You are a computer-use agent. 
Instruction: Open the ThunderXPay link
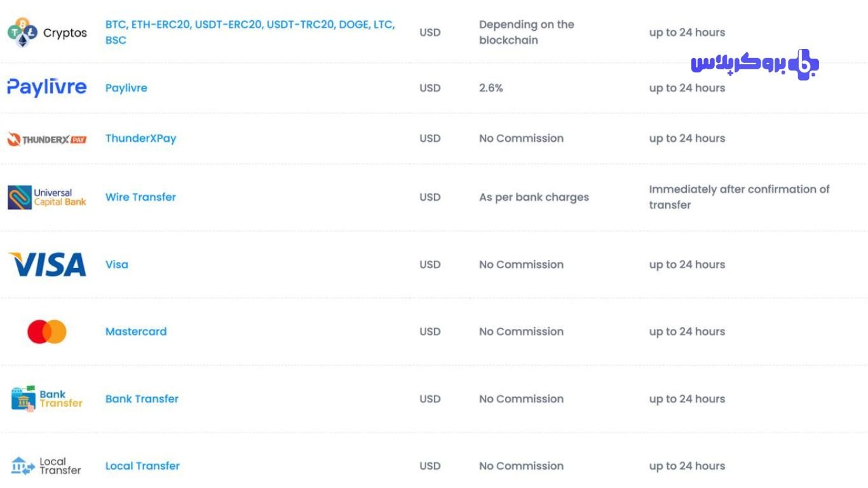point(141,139)
